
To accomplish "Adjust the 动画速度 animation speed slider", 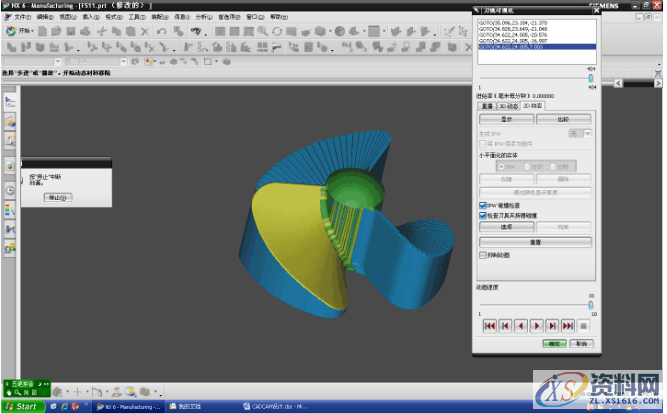I will (x=590, y=305).
